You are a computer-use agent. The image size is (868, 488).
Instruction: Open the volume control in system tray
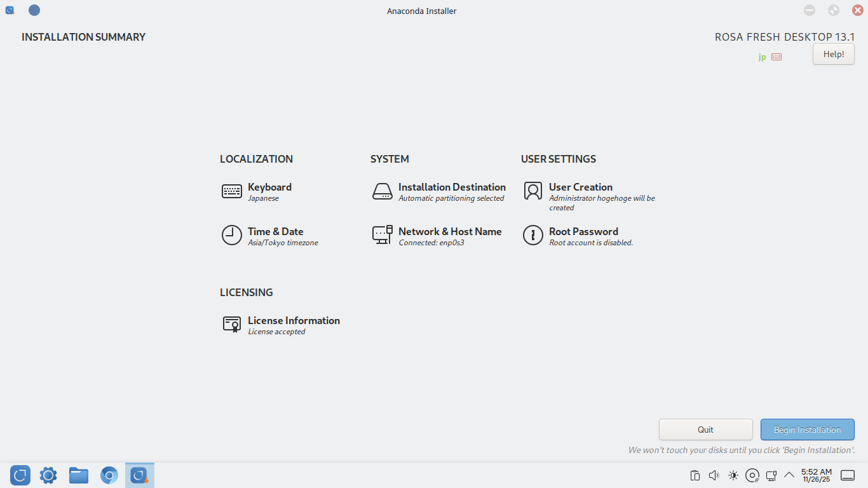(x=714, y=475)
